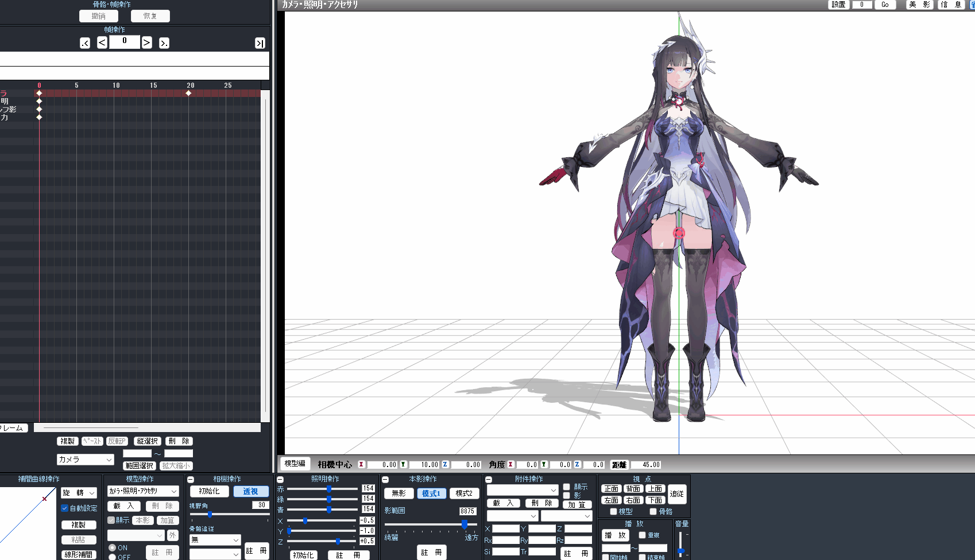
Task: Go to the last frame with >| button
Action: pos(260,43)
